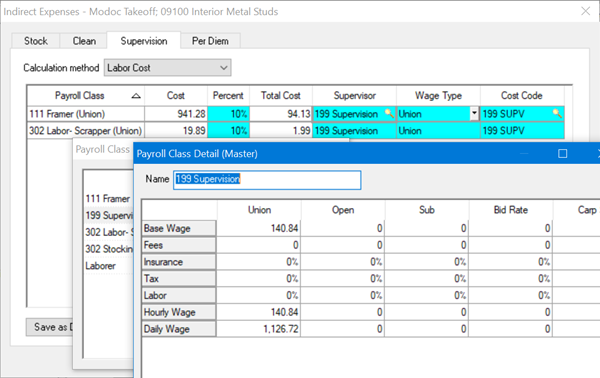Click Bid Rate column Tax cell
Image resolution: width=600 pixels, height=378 pixels.
pyautogui.click(x=510, y=279)
